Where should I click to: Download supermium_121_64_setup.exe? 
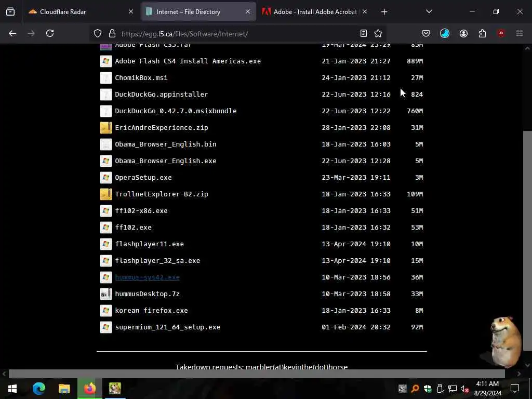pyautogui.click(x=168, y=327)
